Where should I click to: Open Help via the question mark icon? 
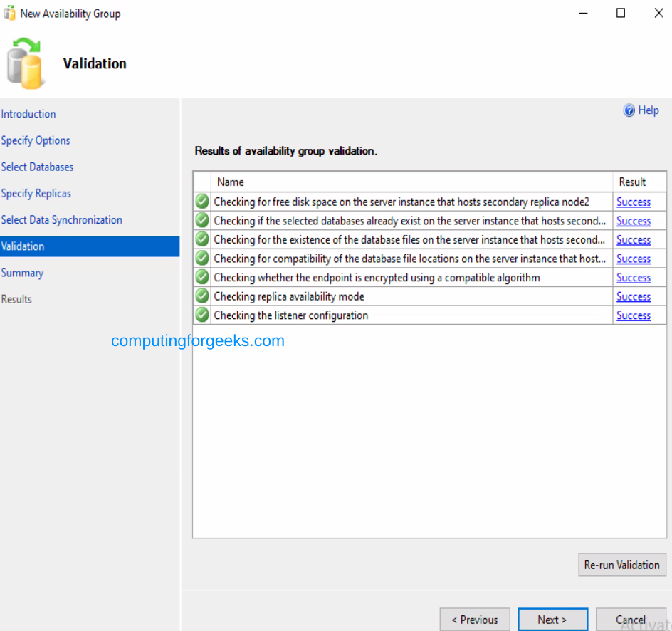point(629,110)
